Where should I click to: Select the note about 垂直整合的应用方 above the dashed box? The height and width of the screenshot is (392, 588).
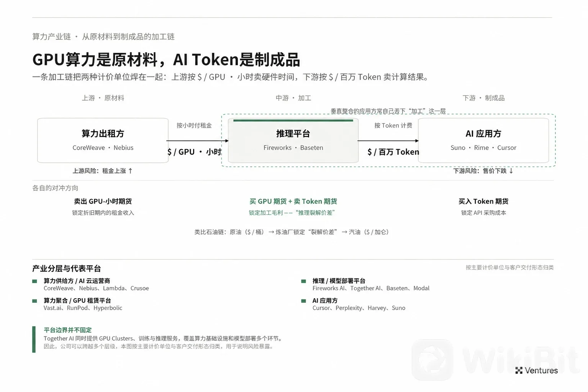pyautogui.click(x=388, y=111)
